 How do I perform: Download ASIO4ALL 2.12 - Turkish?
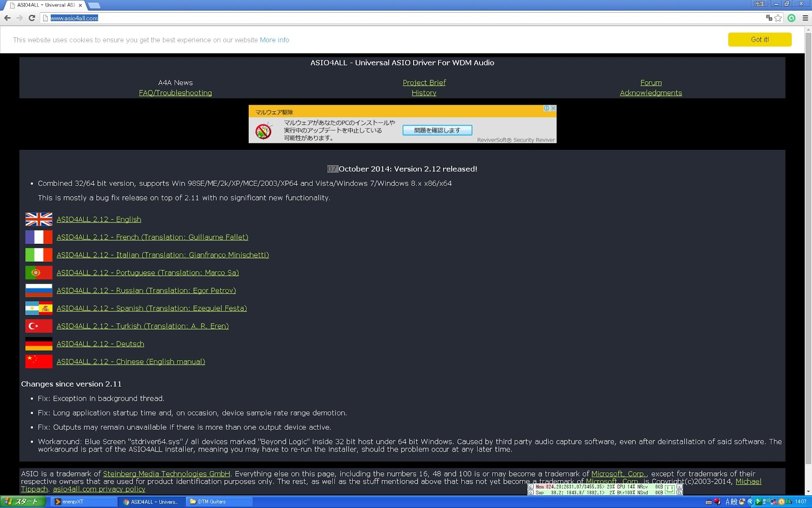click(143, 326)
